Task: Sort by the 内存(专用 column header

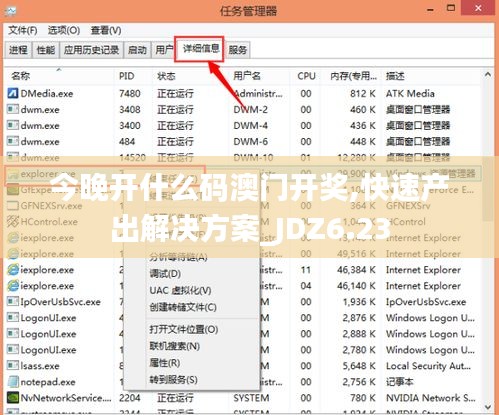Action: (353, 76)
